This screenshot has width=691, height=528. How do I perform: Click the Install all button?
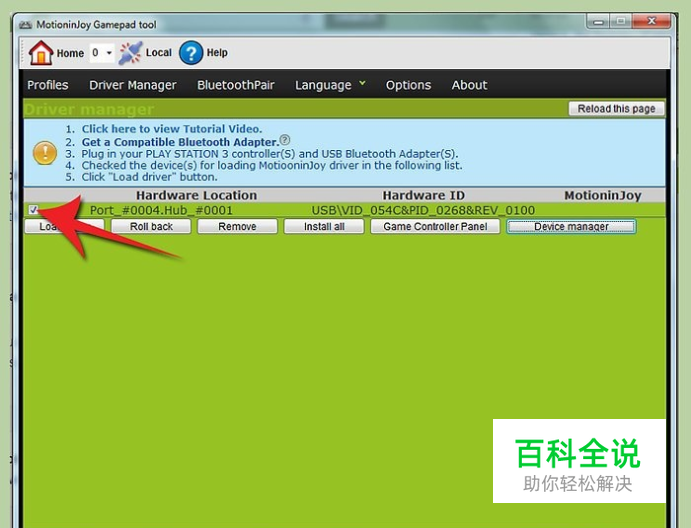(324, 226)
